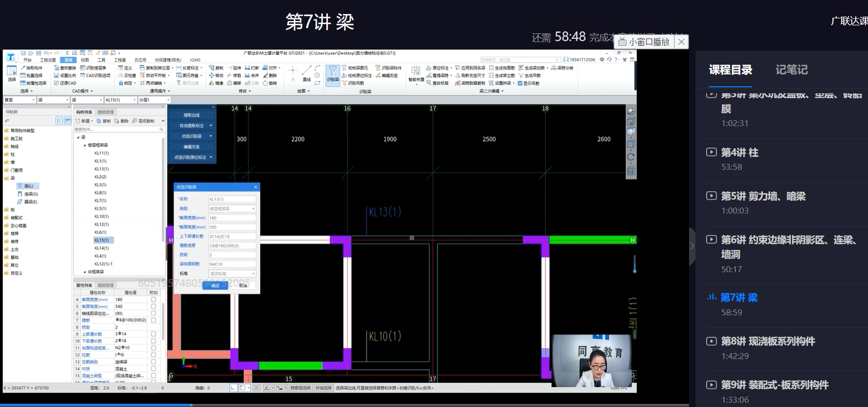Collapse the 楼层框架梁 tree node
Screen dimensions: 868x407
pyautogui.click(x=85, y=146)
